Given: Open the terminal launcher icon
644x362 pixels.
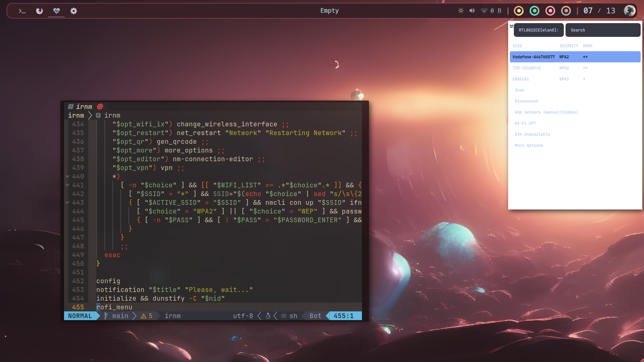Looking at the screenshot, I should click(22, 11).
